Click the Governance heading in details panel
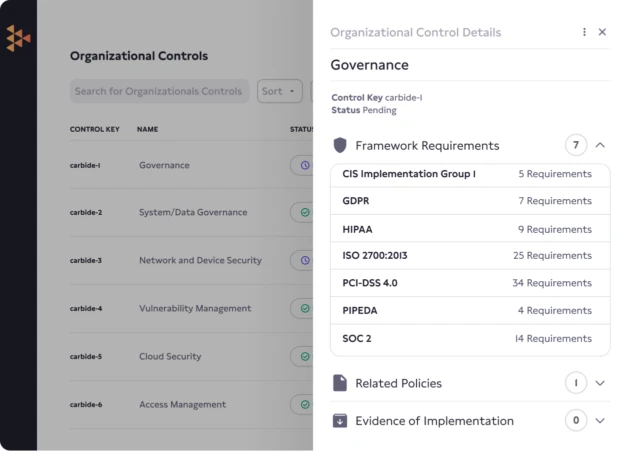The width and height of the screenshot is (630, 451). click(370, 65)
